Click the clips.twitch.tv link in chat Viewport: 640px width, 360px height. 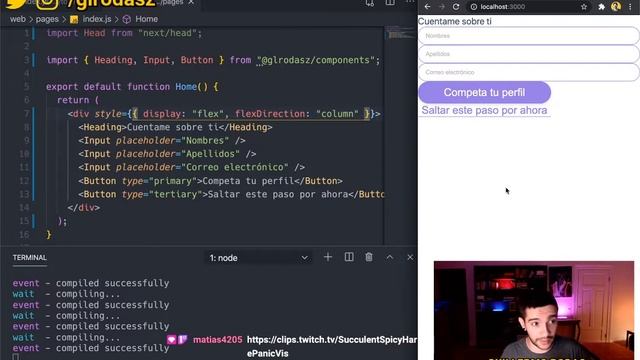(x=331, y=347)
